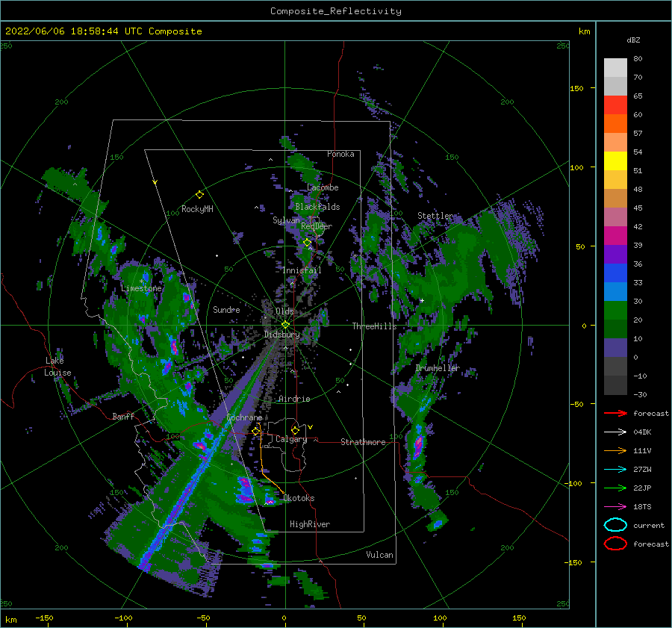Click the yellow diamond marker near Cochrane
672x628 pixels.
click(x=256, y=431)
